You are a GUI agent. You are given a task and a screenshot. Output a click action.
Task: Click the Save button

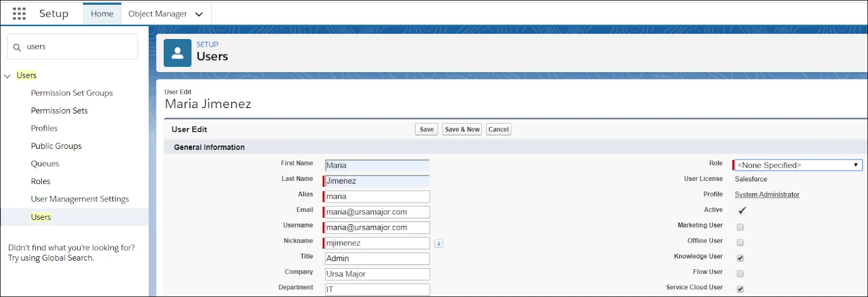426,129
